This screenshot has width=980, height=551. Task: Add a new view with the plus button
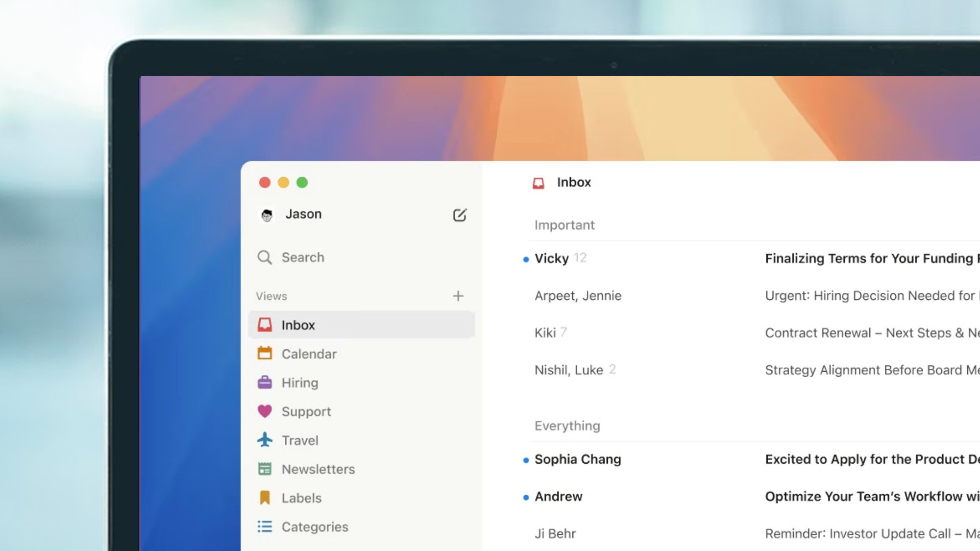[x=458, y=296]
